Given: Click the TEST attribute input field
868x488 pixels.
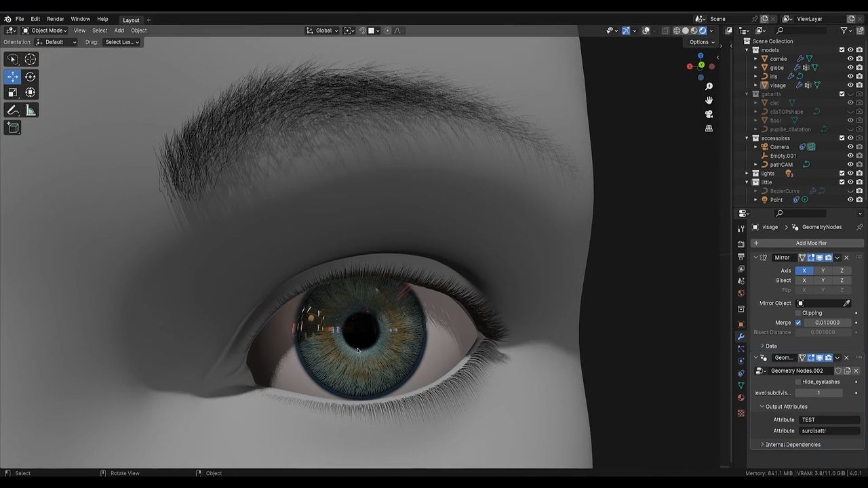Looking at the screenshot, I should click(829, 420).
